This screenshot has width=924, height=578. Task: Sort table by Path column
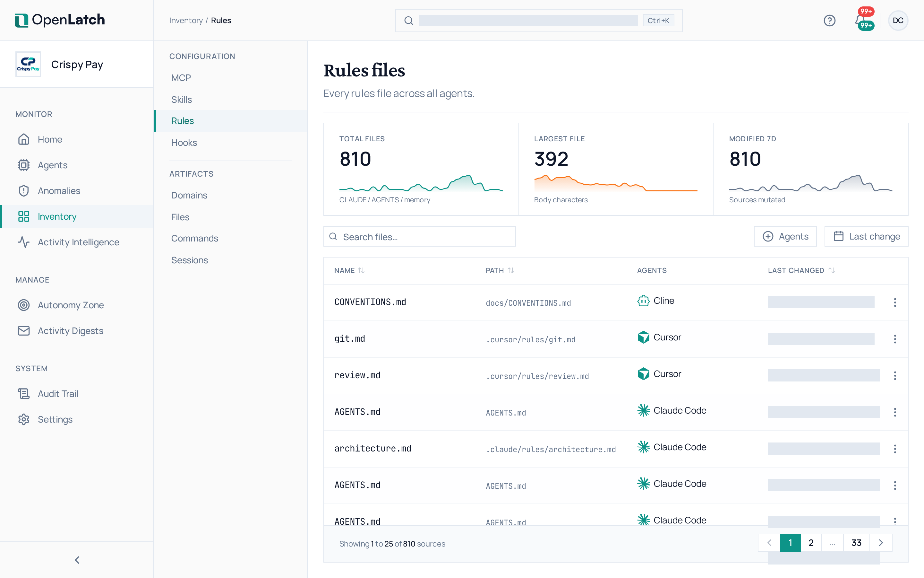(x=500, y=270)
